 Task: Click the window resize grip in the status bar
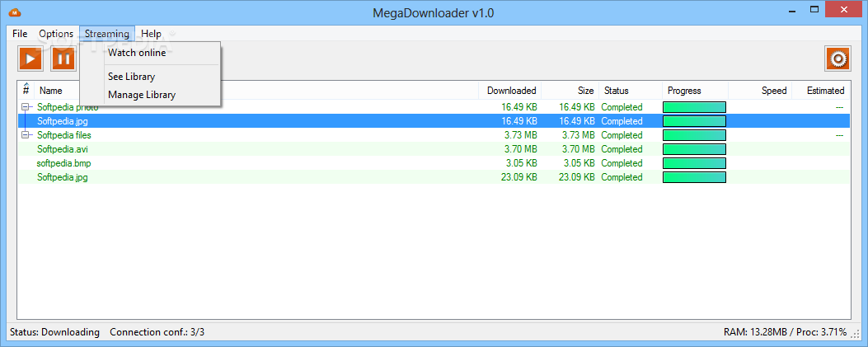pos(856,334)
